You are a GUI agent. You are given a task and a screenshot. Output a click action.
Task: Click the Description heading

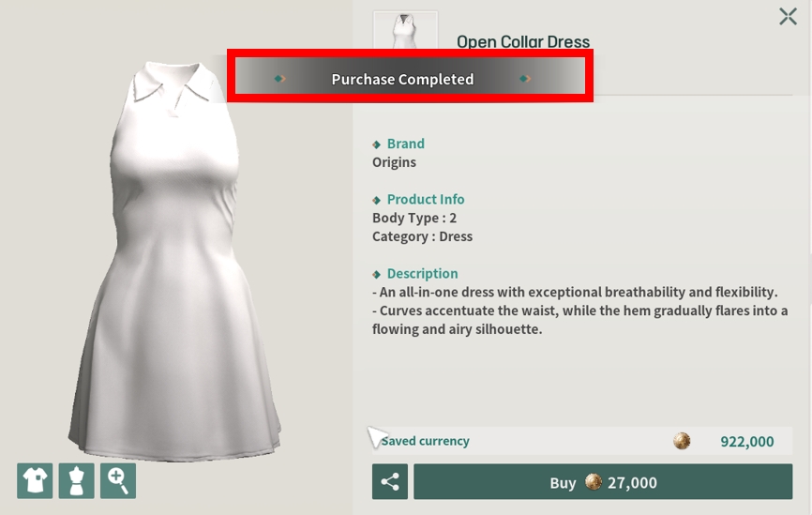click(423, 274)
